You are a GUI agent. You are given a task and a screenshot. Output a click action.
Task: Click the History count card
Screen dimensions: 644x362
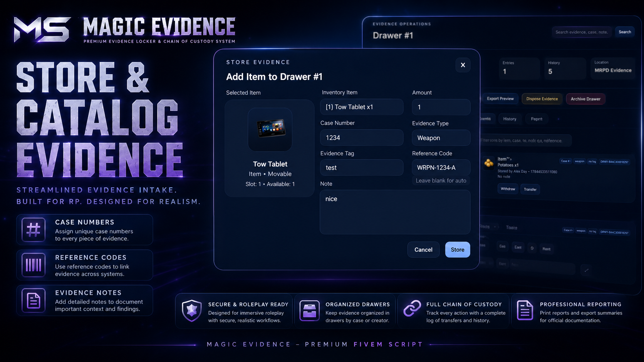click(565, 68)
